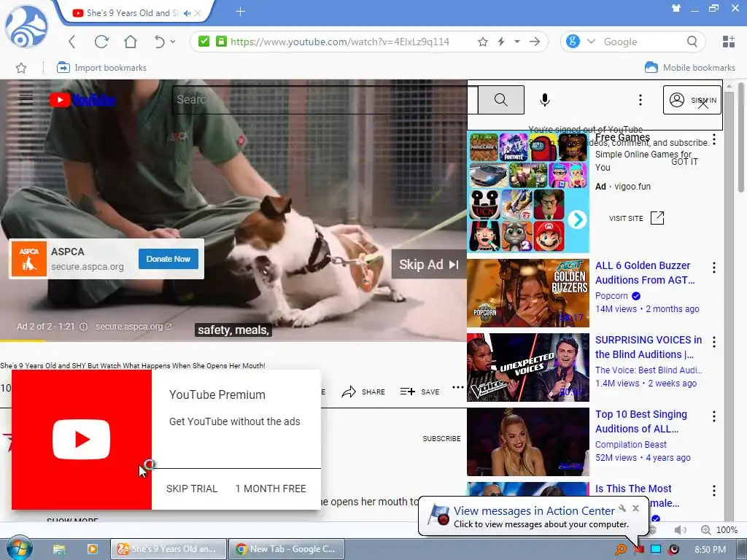This screenshot has width=747, height=560.
Task: Click the voice search microphone icon
Action: tap(545, 99)
